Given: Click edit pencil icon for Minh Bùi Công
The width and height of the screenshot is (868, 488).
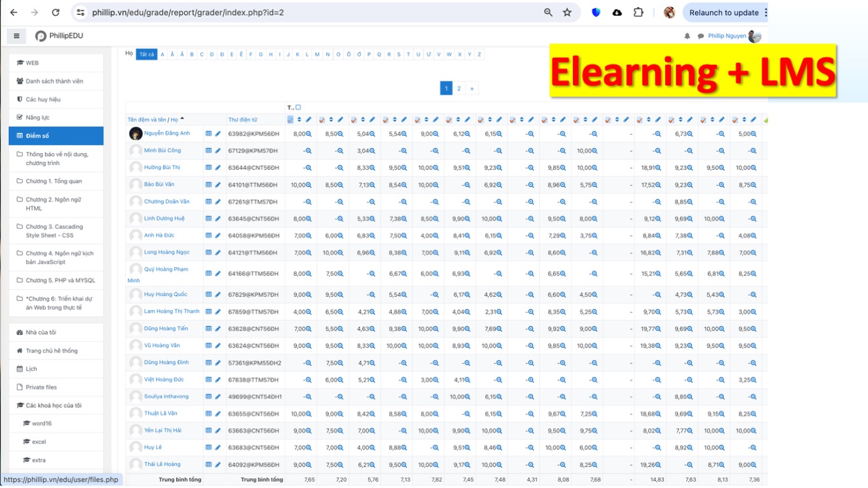Looking at the screenshot, I should click(217, 151).
